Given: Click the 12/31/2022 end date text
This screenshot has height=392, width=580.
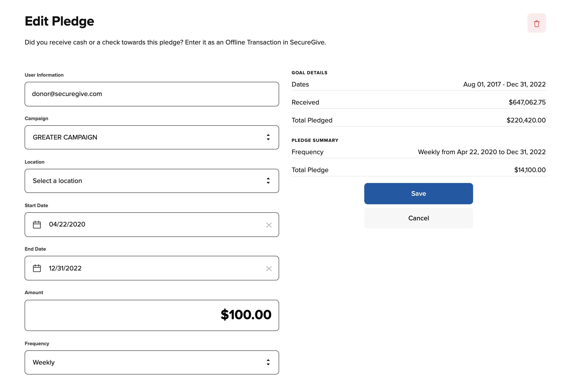Looking at the screenshot, I should tap(65, 268).
